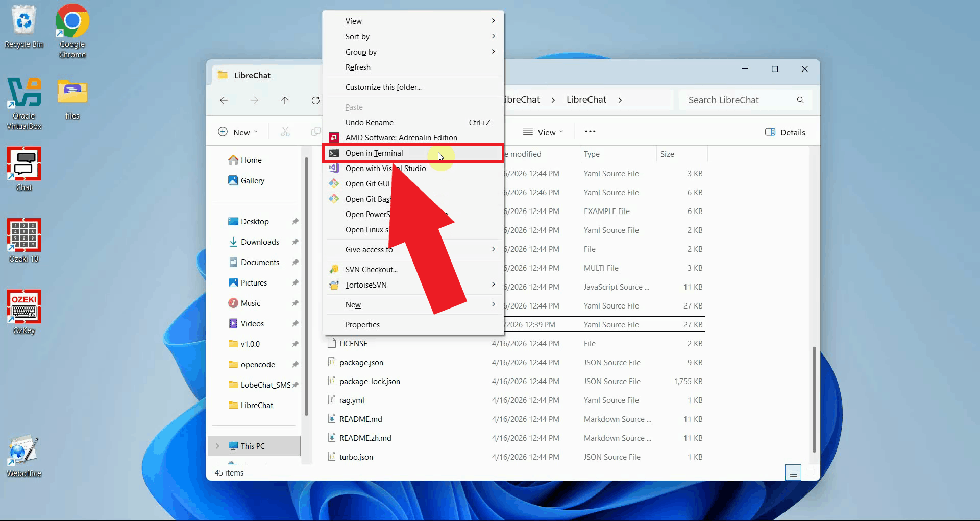Select the Ozeki 10 desktop shortcut

pyautogui.click(x=24, y=241)
